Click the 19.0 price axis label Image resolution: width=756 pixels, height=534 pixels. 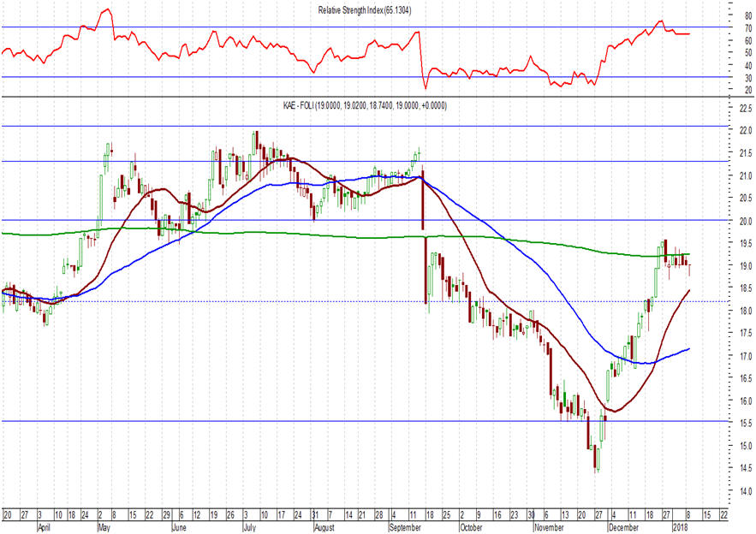[x=747, y=266]
